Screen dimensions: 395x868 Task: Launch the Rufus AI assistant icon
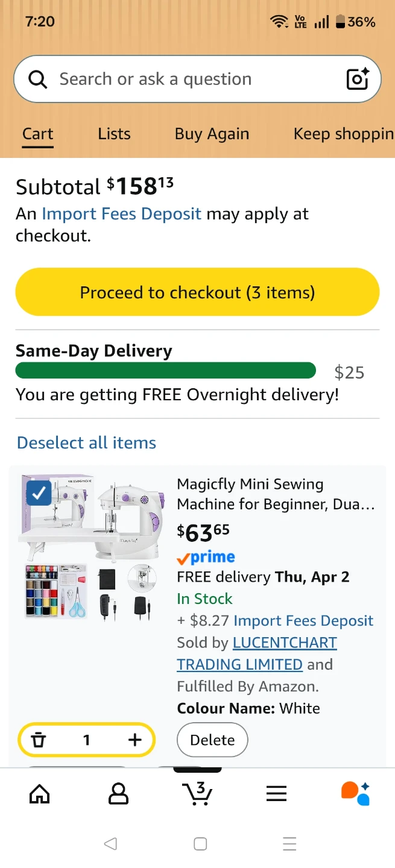tap(355, 794)
